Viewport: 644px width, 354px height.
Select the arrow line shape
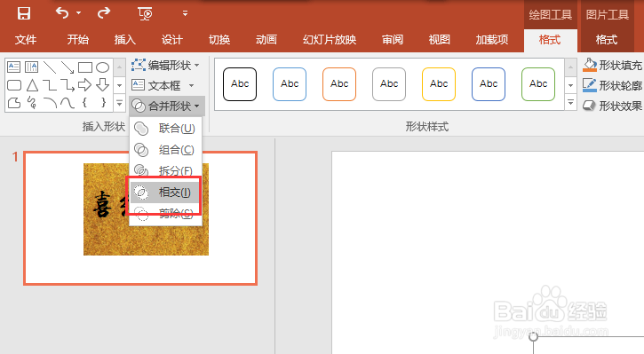[68, 67]
